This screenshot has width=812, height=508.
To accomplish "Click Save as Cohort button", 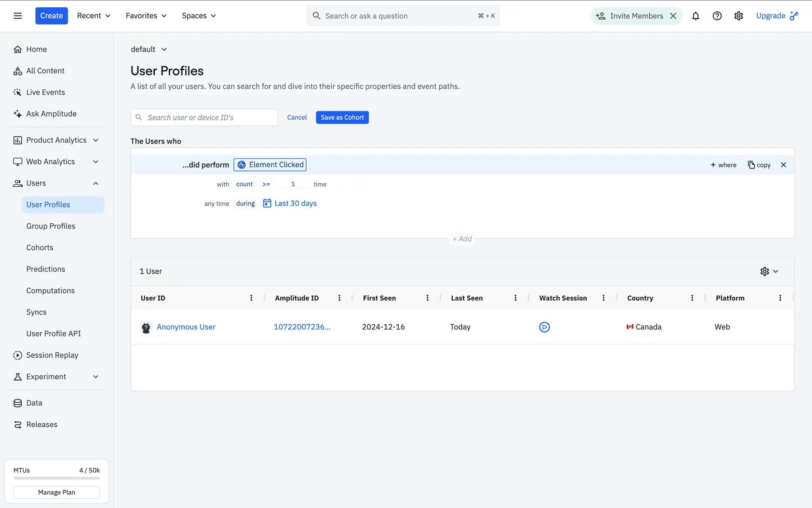I will [x=342, y=117].
